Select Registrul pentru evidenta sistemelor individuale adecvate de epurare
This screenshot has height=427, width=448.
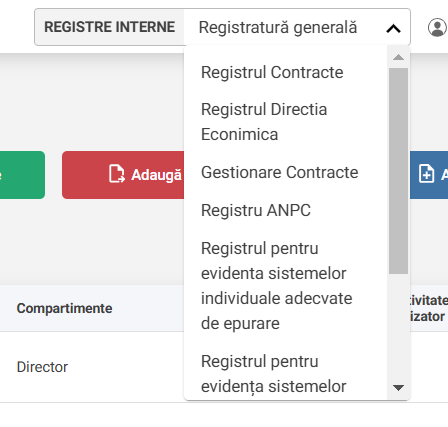point(276,286)
